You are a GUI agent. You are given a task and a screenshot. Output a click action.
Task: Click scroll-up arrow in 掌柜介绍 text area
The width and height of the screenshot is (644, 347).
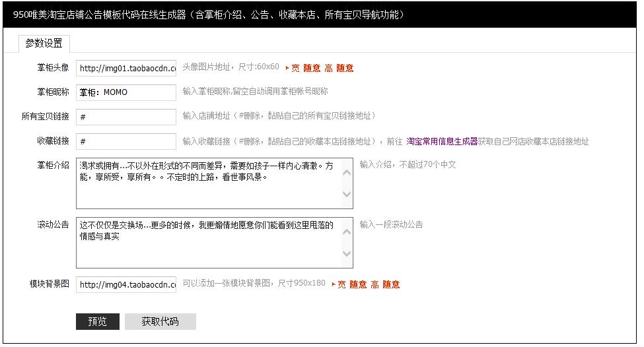coord(347,172)
